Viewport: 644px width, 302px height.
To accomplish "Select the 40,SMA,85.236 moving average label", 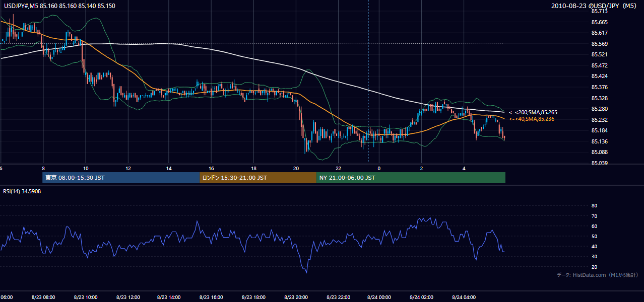I will [x=531, y=119].
